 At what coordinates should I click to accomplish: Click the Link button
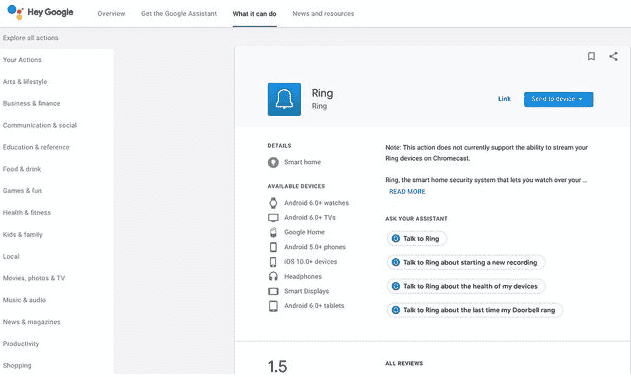coord(504,99)
